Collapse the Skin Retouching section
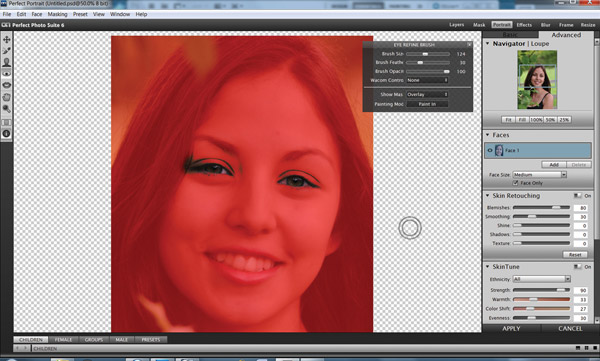This screenshot has width=600, height=361. pyautogui.click(x=488, y=195)
